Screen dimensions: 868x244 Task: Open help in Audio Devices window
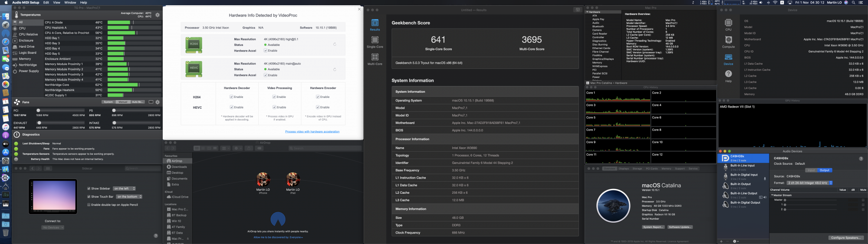[x=861, y=159]
